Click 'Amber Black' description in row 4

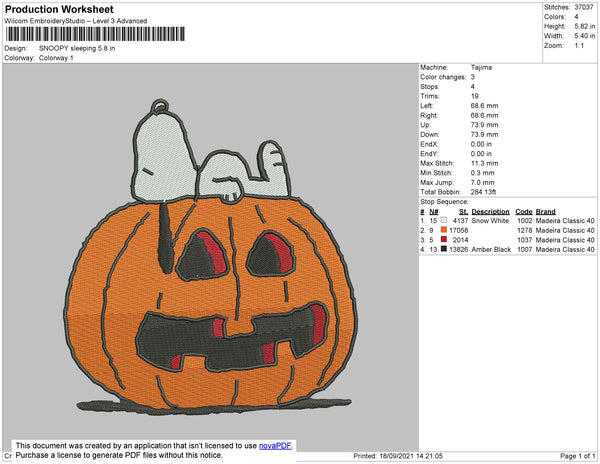(491, 249)
